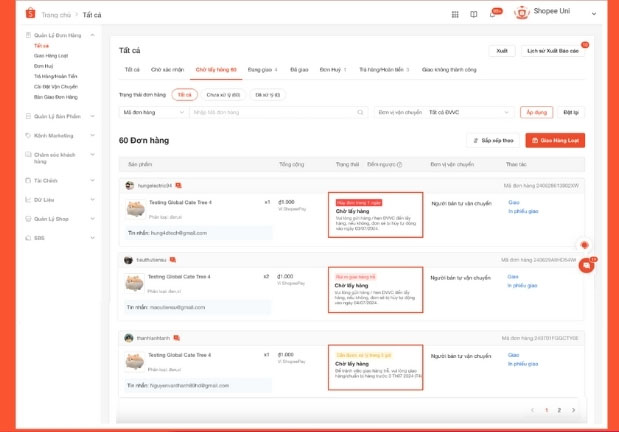Image resolution: width=619 pixels, height=432 pixels.
Task: Open hungelectric94 product thumbnail
Action: point(135,208)
